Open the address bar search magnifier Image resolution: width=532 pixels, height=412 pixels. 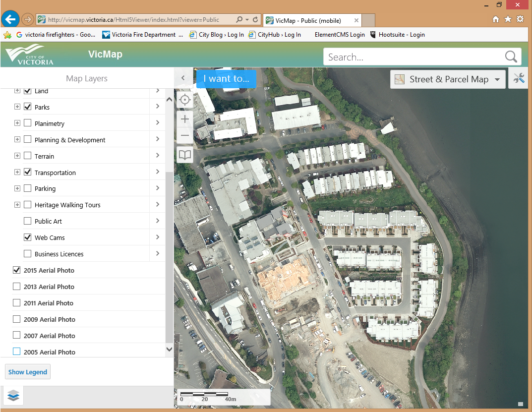coord(239,20)
